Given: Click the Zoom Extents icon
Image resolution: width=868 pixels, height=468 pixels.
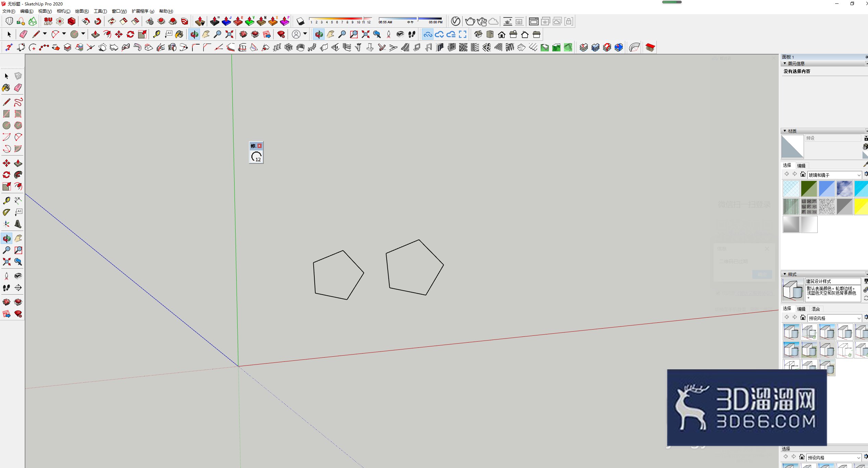Looking at the screenshot, I should (6, 262).
